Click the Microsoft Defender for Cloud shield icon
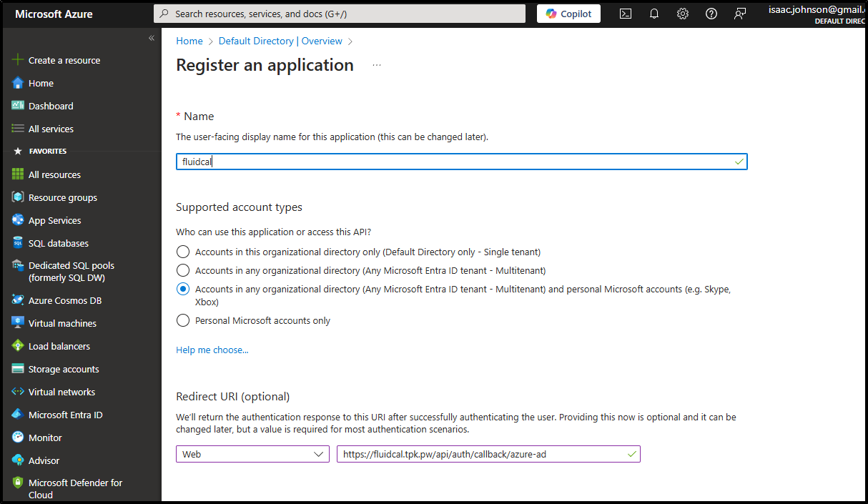The image size is (868, 504). pos(18,483)
